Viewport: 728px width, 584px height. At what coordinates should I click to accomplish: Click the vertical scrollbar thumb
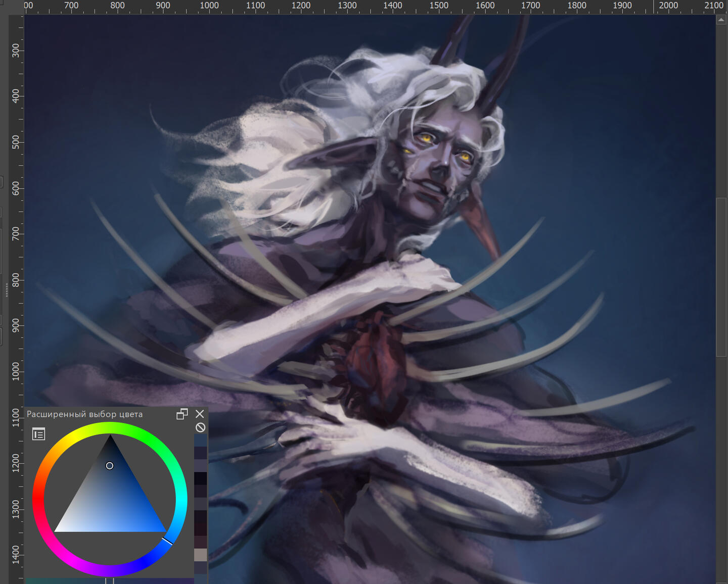[721, 277]
